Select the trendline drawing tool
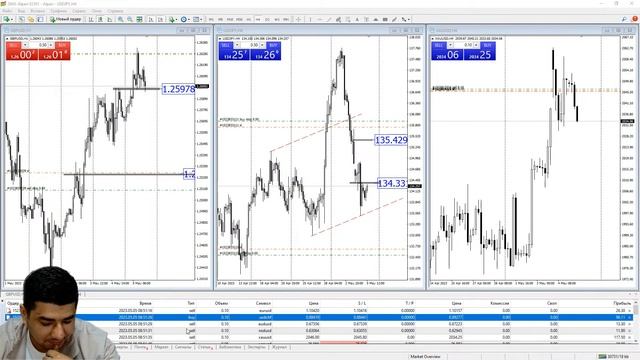640x360 pixels. 329,19
